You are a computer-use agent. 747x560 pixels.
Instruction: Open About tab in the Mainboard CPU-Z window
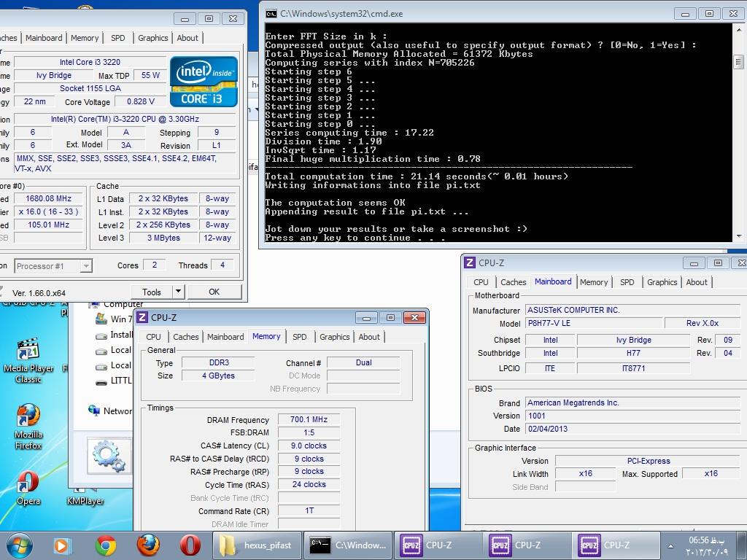697,282
